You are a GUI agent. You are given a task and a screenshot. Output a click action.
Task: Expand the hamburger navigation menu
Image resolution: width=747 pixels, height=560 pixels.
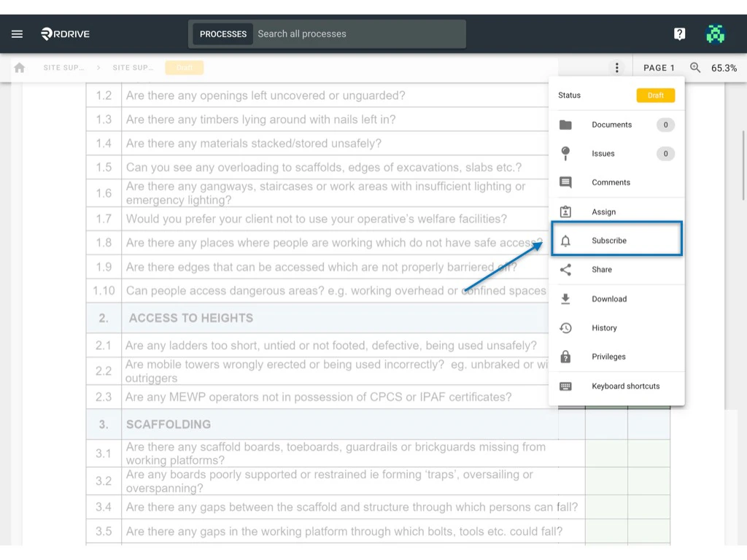(17, 34)
